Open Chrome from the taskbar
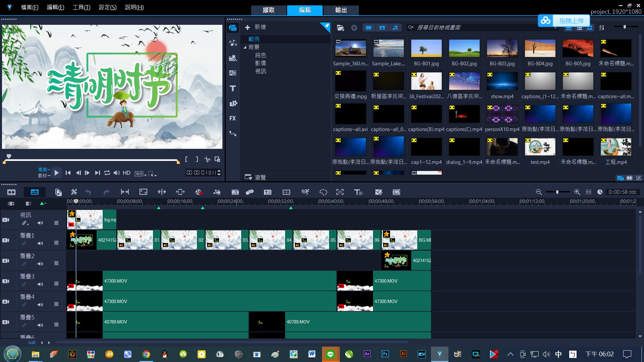The width and height of the screenshot is (644, 362). tap(146, 354)
